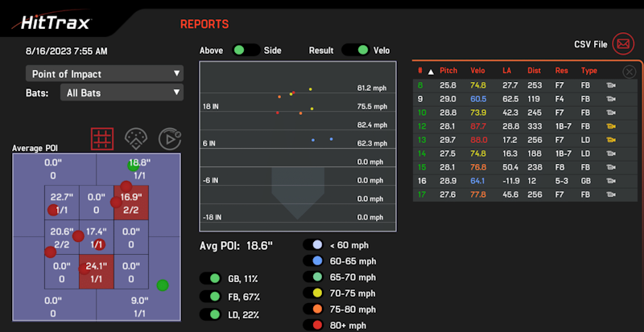Click the Dist column header

click(534, 72)
